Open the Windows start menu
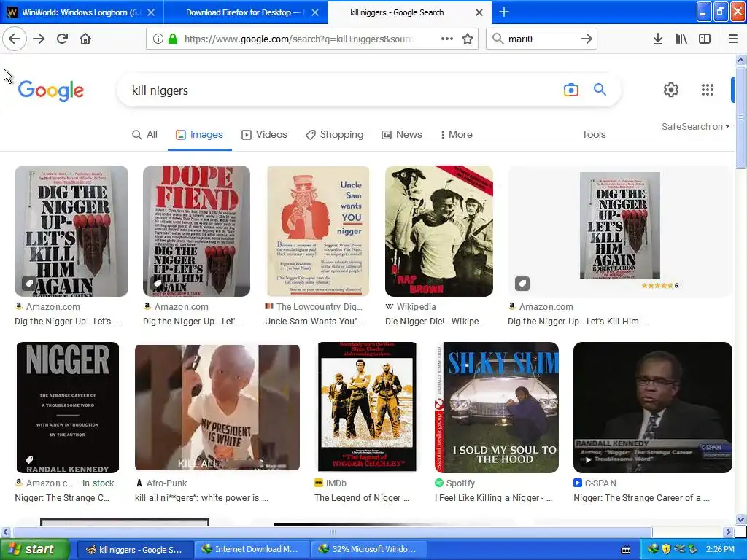 click(35, 549)
